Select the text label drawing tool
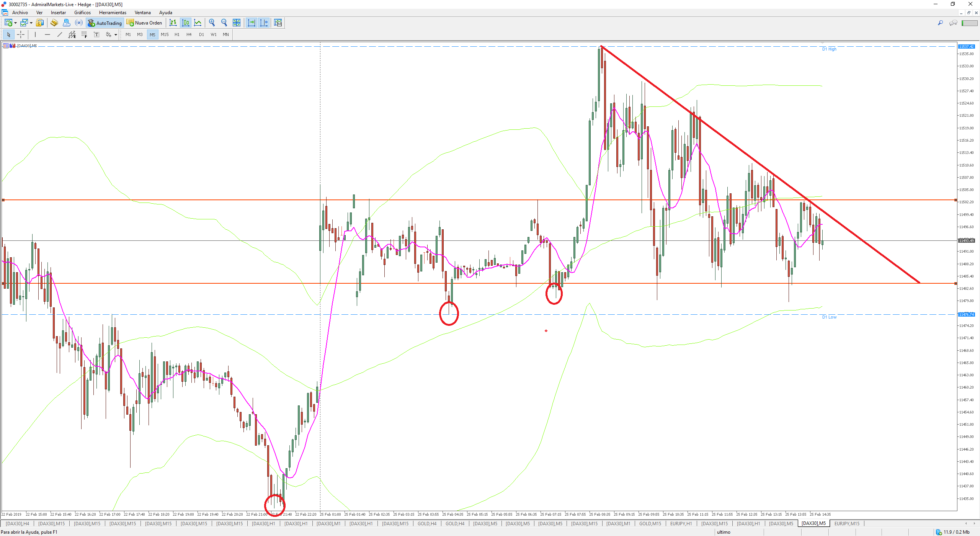The image size is (980, 536). [96, 34]
